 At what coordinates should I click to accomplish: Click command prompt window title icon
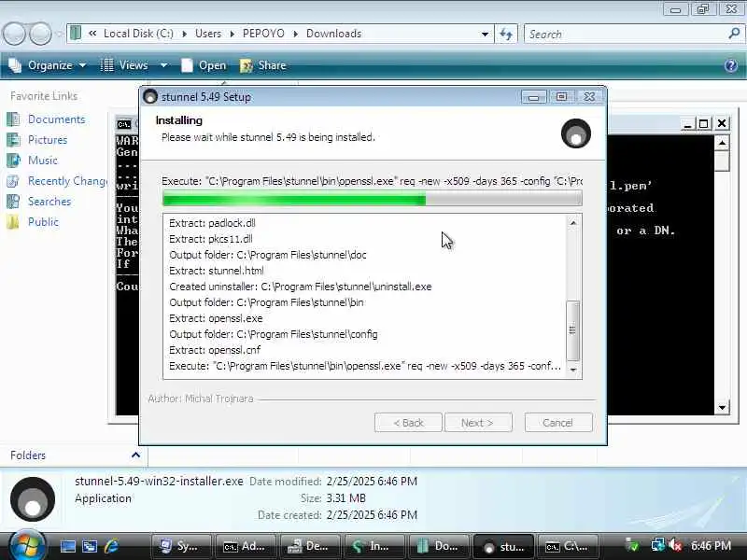124,124
